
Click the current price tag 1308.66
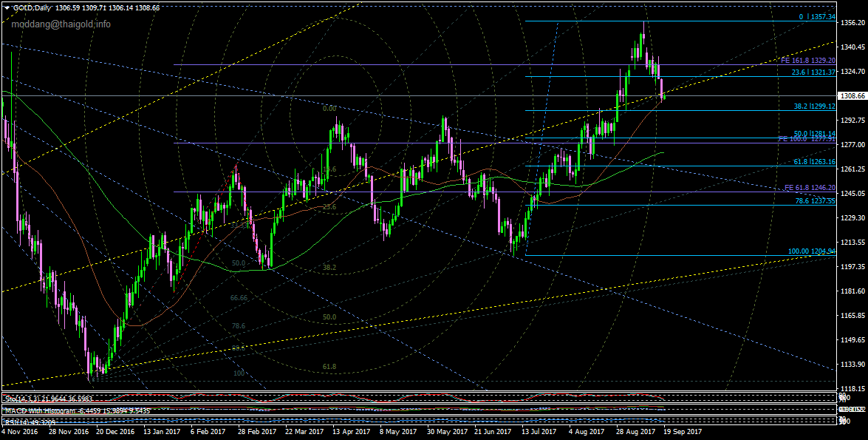(x=852, y=96)
